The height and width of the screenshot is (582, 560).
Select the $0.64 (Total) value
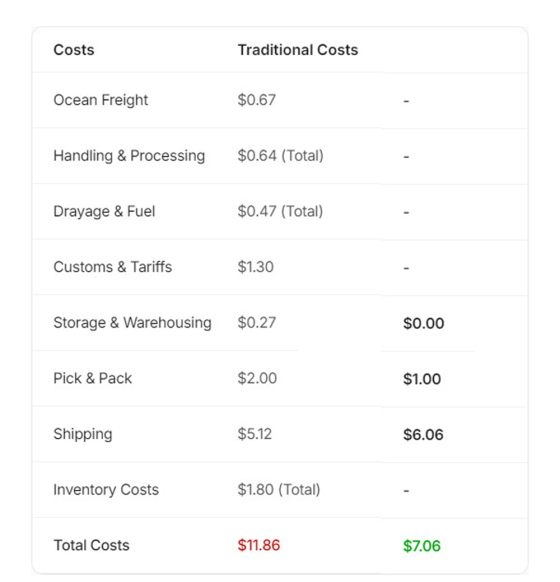280,156
